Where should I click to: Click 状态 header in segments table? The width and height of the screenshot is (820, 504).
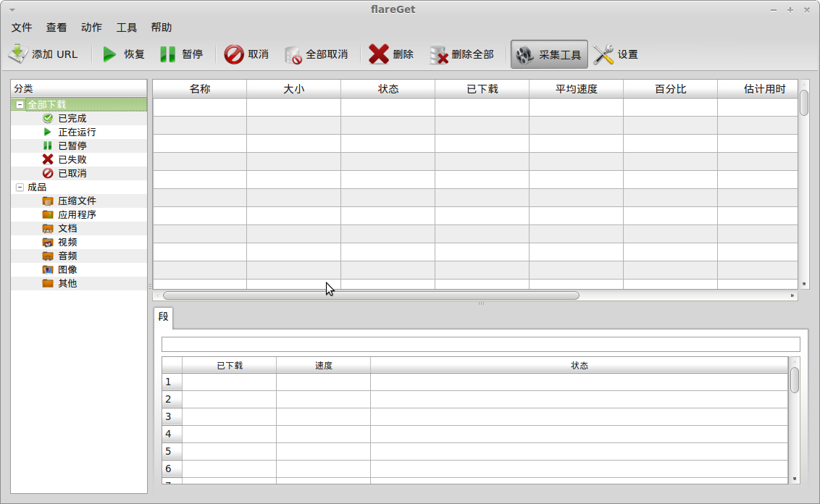(580, 366)
